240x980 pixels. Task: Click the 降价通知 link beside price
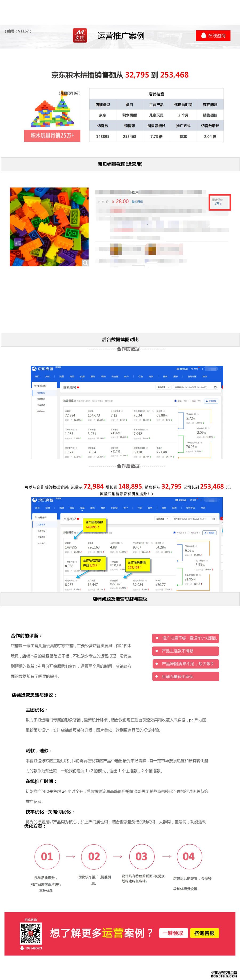coord(137,202)
